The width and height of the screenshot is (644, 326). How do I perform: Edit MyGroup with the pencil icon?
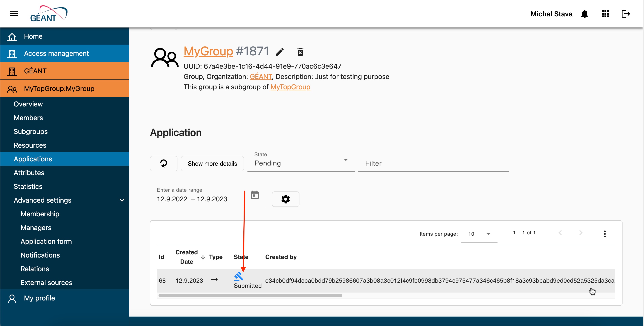coord(280,52)
